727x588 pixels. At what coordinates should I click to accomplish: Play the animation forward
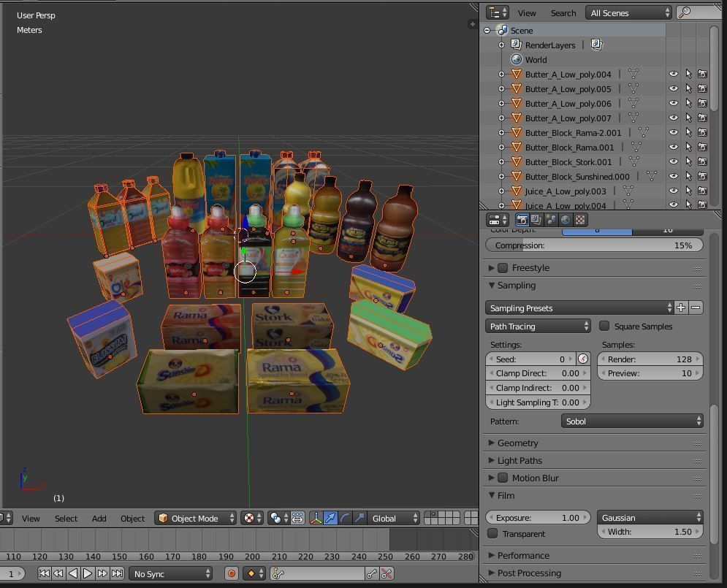(88, 573)
